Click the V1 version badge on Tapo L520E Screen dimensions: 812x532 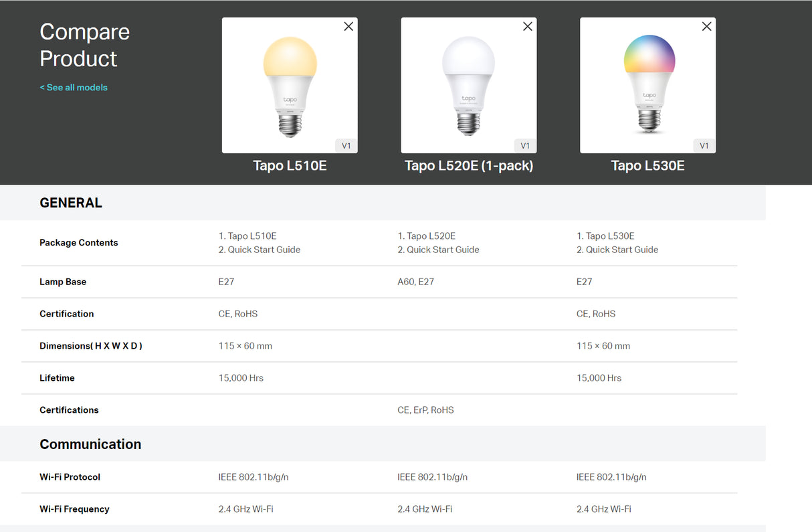[525, 145]
